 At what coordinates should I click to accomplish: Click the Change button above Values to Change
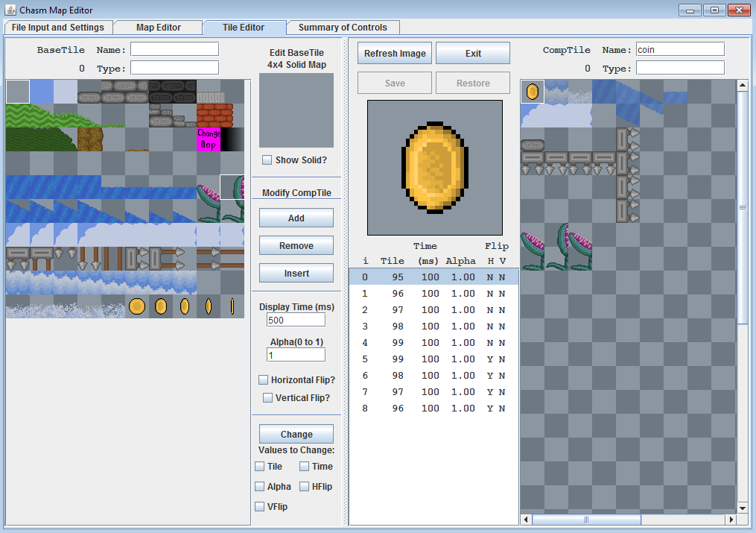coord(296,433)
